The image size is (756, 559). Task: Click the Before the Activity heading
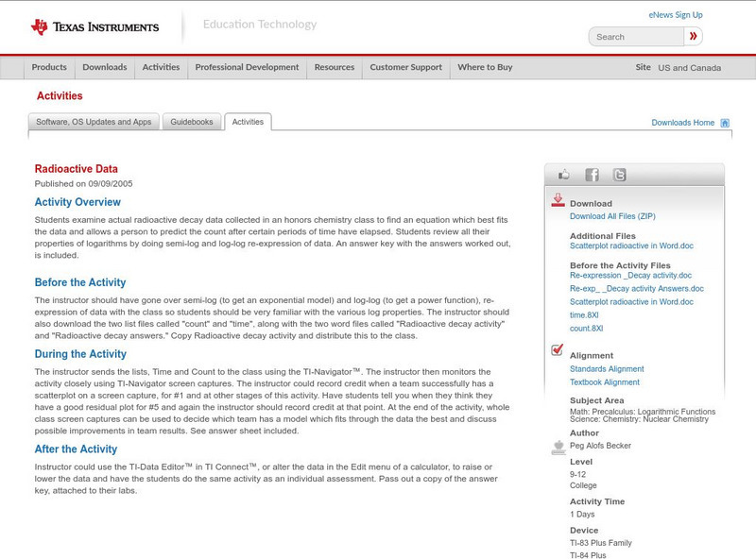tap(80, 282)
